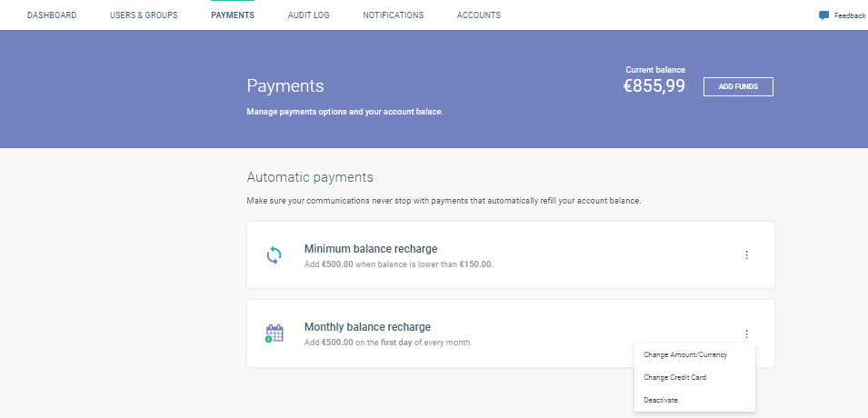Click the Payments page heading
The width and height of the screenshot is (868, 418).
click(285, 86)
